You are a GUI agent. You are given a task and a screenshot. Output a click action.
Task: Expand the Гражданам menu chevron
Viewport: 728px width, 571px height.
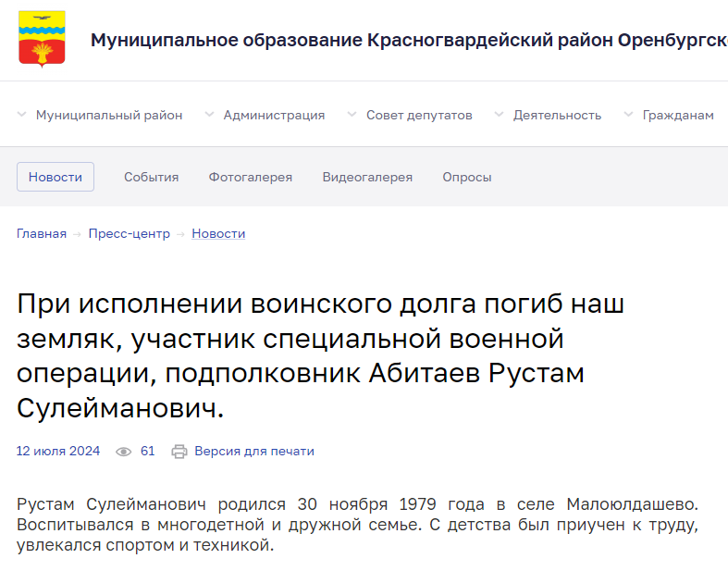[x=628, y=115]
